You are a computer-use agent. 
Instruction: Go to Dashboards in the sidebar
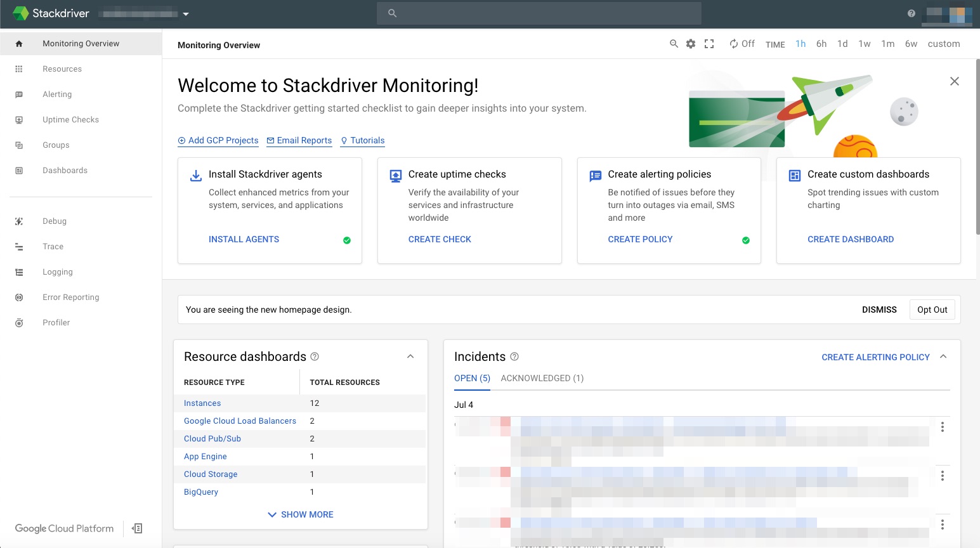(x=65, y=170)
